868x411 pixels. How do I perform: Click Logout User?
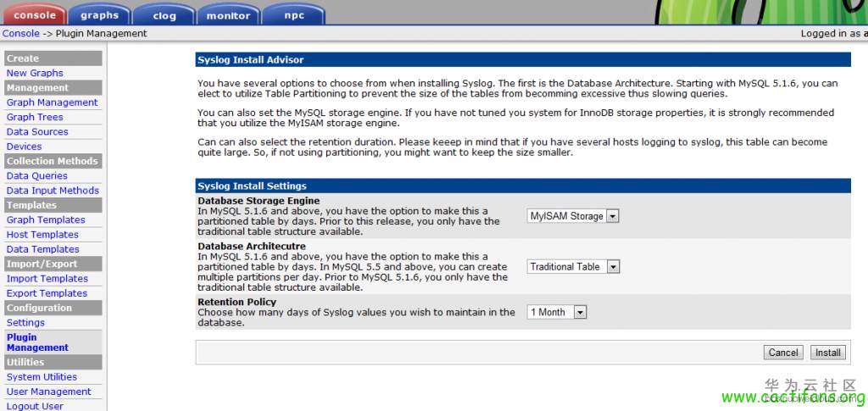point(35,406)
